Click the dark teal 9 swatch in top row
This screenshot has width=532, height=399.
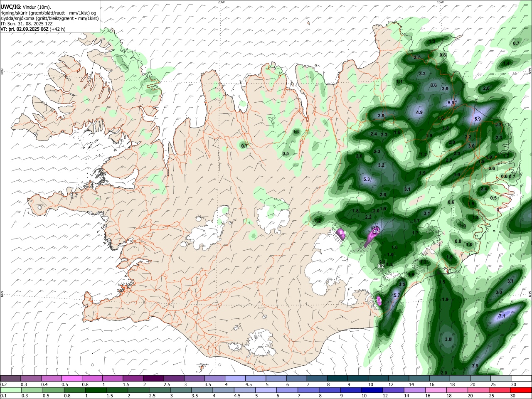358,378
